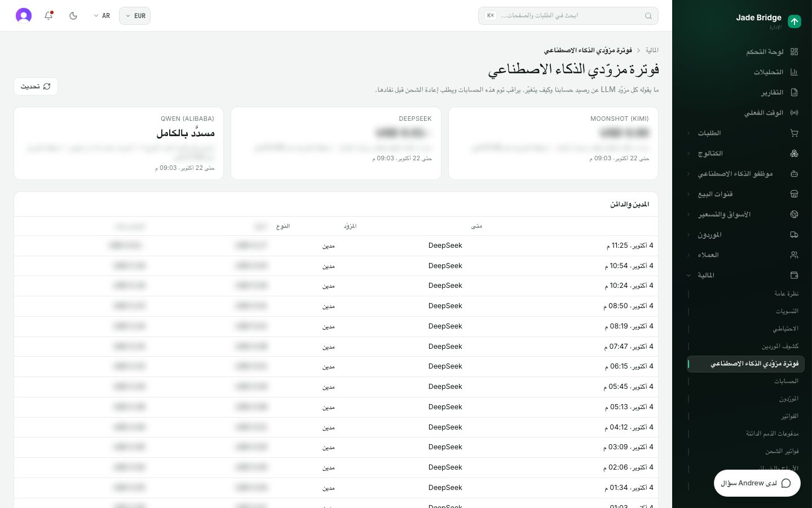The height and width of the screenshot is (508, 812).
Task: Click the markets and pricing globe icon
Action: pos(794,214)
